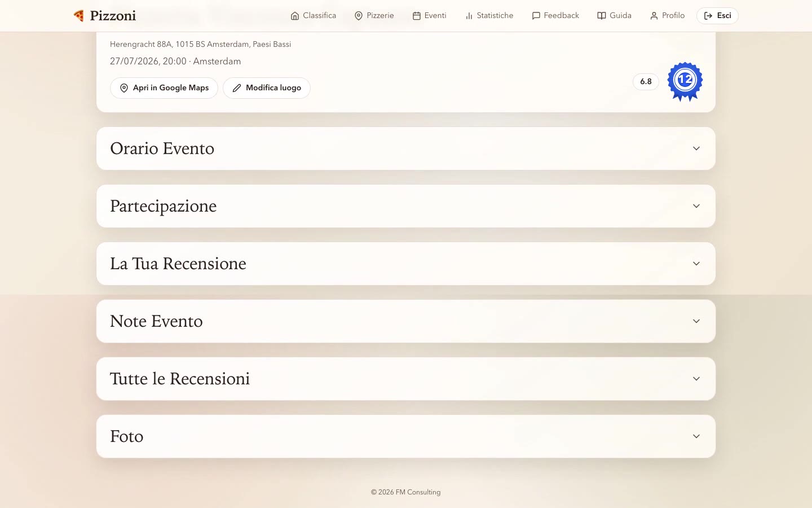Click the Pizzoni brand name
The height and width of the screenshot is (508, 812).
(113, 16)
